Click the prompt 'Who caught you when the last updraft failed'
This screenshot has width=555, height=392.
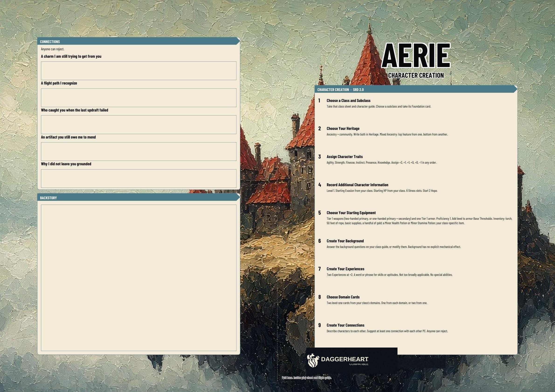75,110
